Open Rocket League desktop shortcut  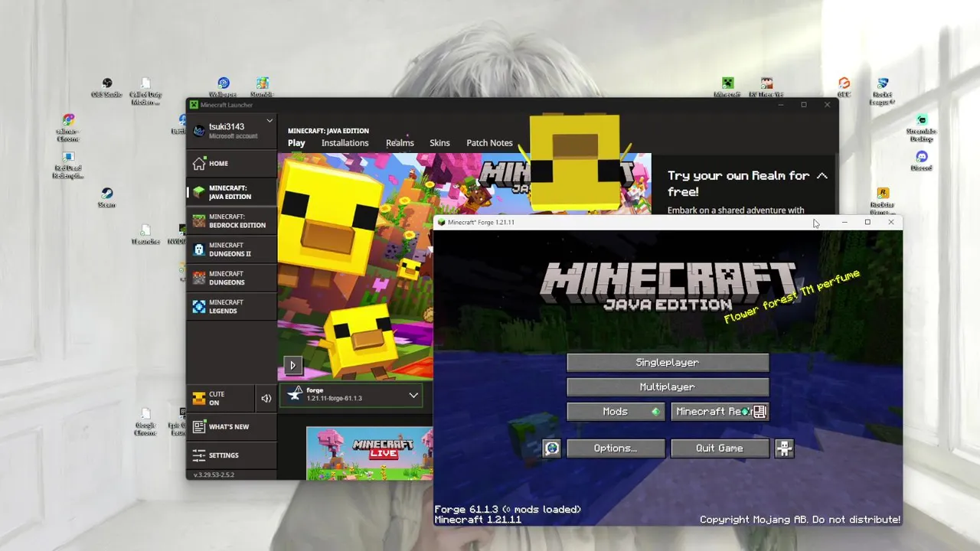883,91
